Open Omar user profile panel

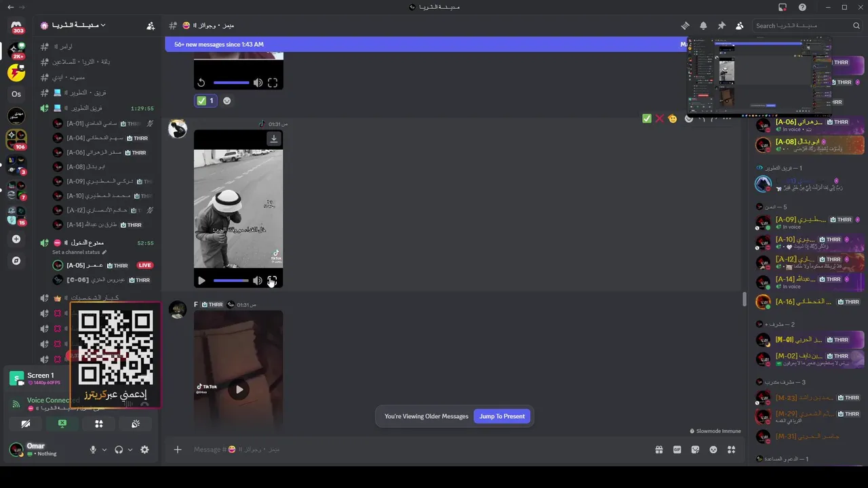(44, 449)
